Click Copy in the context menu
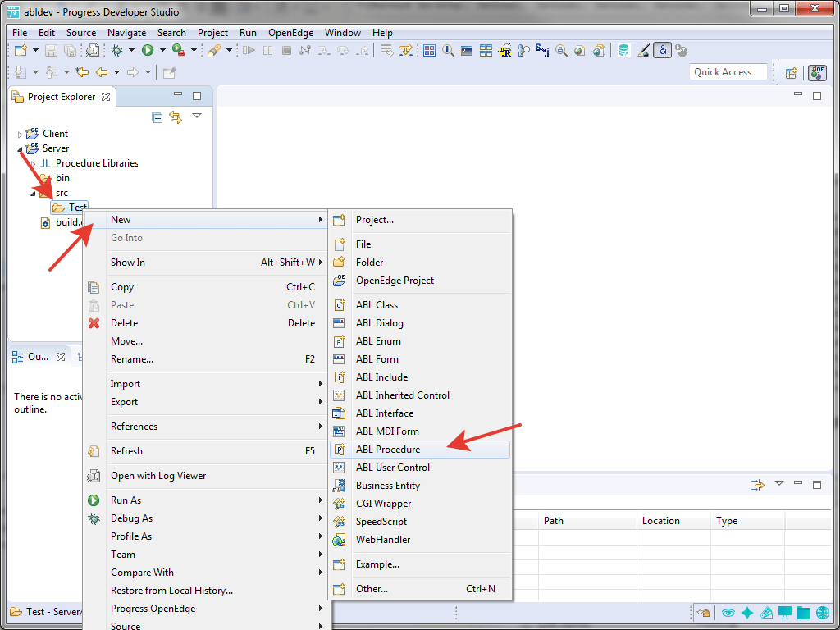The height and width of the screenshot is (630, 840). click(206, 287)
